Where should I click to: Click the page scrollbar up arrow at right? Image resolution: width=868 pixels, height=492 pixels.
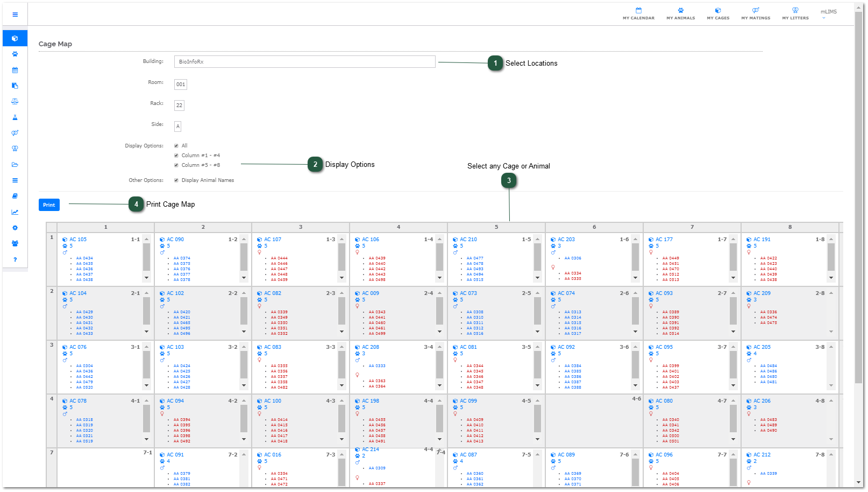tap(859, 8)
